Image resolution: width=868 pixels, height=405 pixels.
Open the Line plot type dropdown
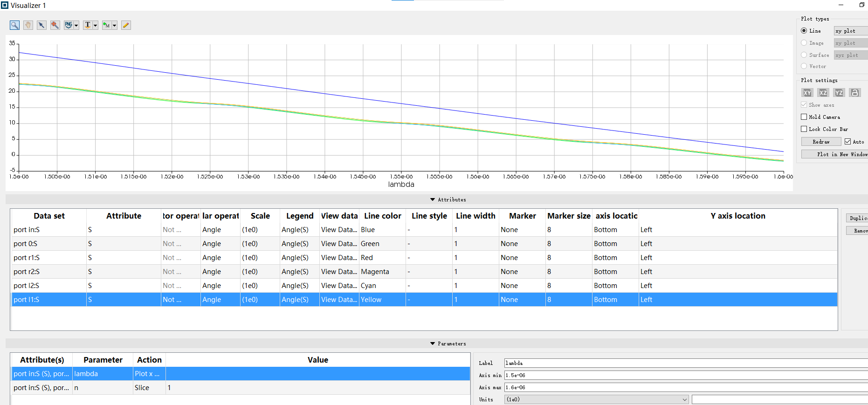point(851,31)
